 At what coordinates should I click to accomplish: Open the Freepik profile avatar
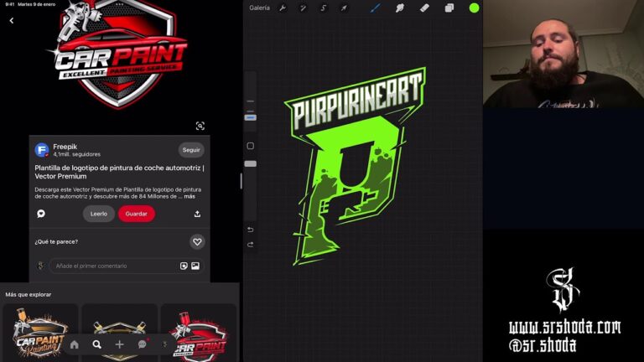tap(42, 150)
